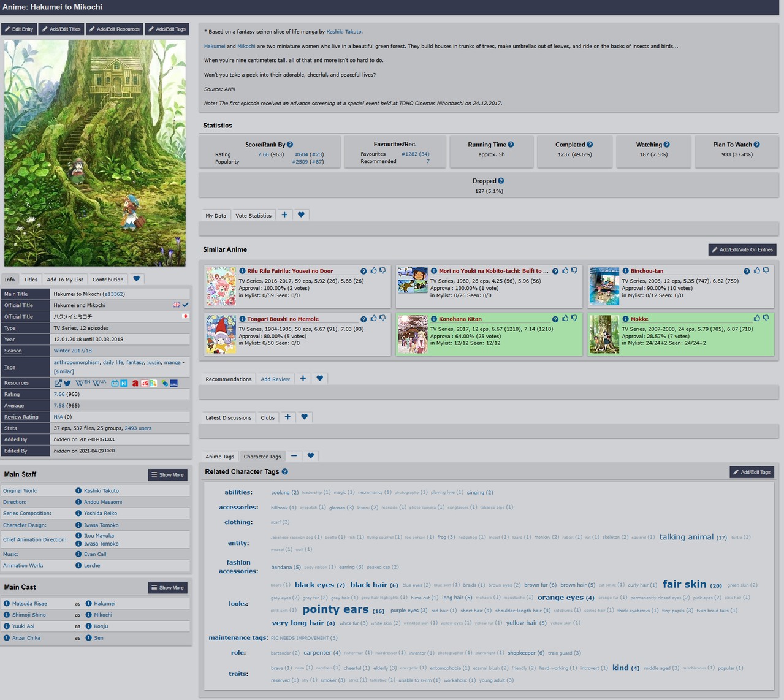Toggle heart next to Character Tags tab

coord(311,455)
